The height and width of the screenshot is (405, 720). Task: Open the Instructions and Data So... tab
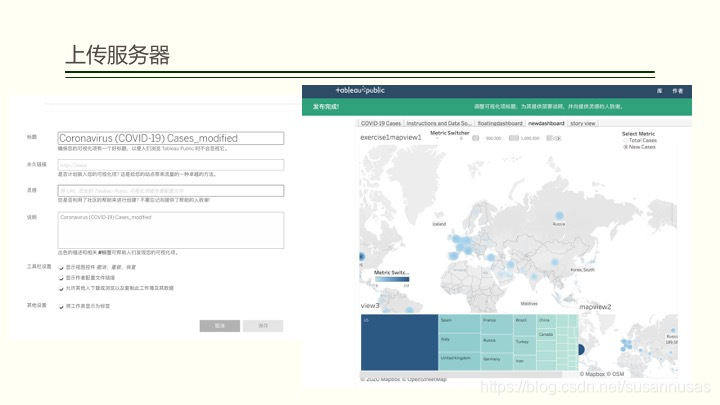439,123
